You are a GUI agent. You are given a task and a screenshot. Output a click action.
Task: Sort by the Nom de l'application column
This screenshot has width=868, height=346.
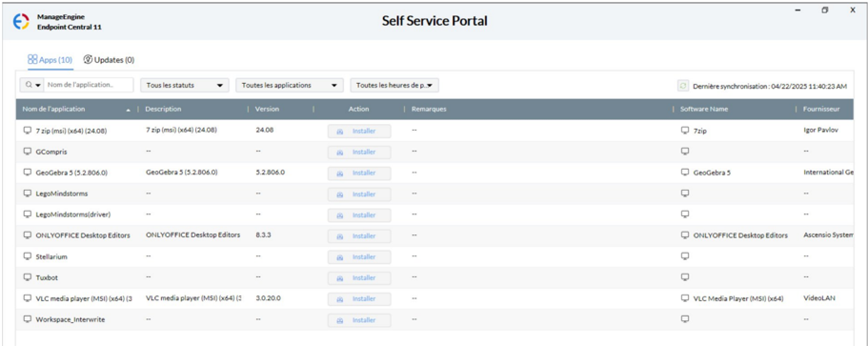pos(76,109)
